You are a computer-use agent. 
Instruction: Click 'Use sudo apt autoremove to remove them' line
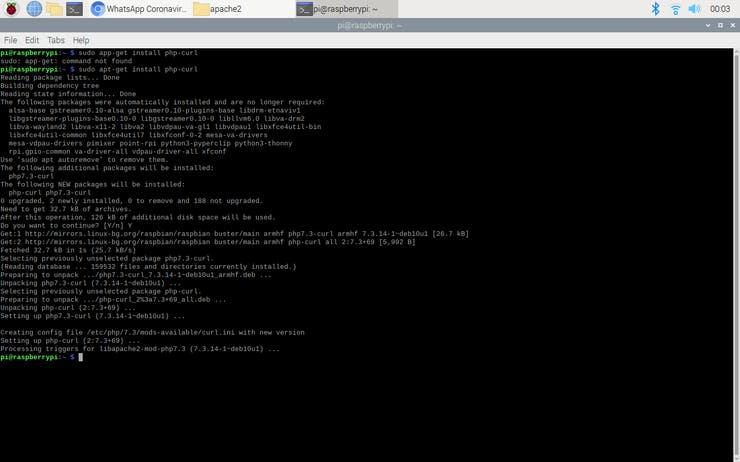[x=84, y=160]
